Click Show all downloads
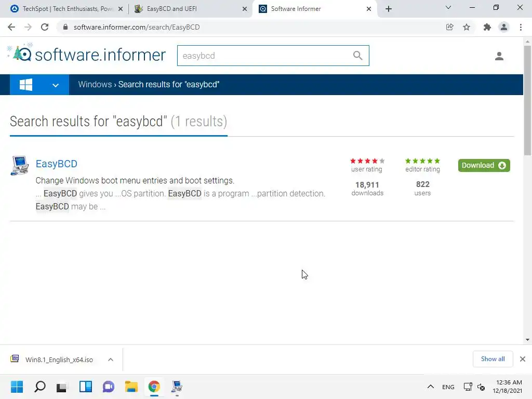 [x=493, y=359]
